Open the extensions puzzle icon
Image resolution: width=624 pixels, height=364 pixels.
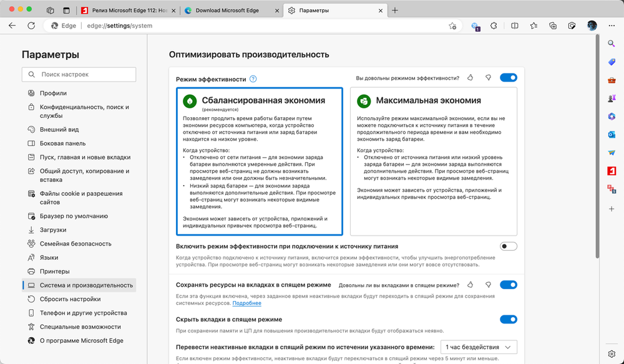point(494,26)
